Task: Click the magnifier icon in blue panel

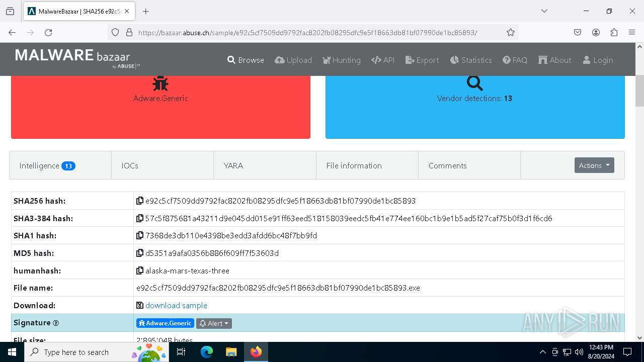Action: tap(474, 83)
